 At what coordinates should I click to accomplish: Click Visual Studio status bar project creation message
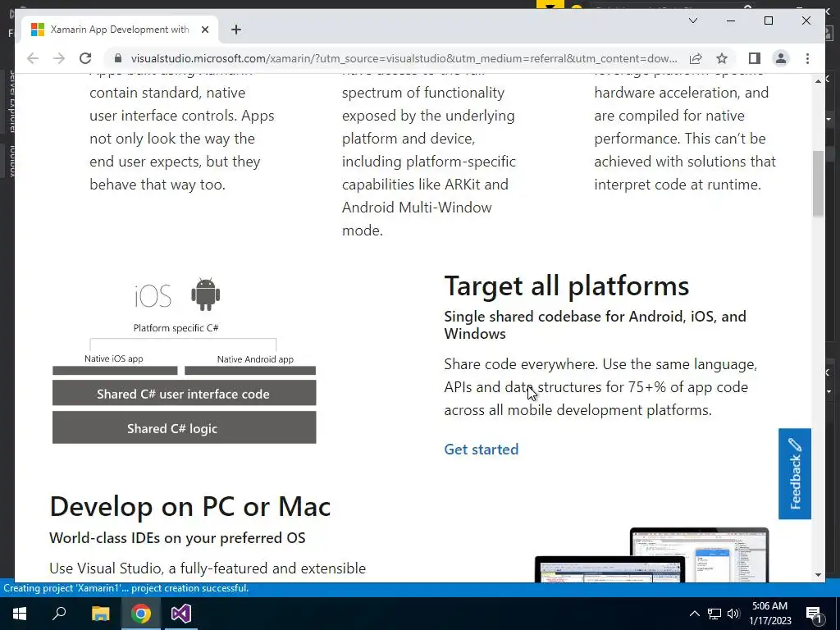point(126,588)
